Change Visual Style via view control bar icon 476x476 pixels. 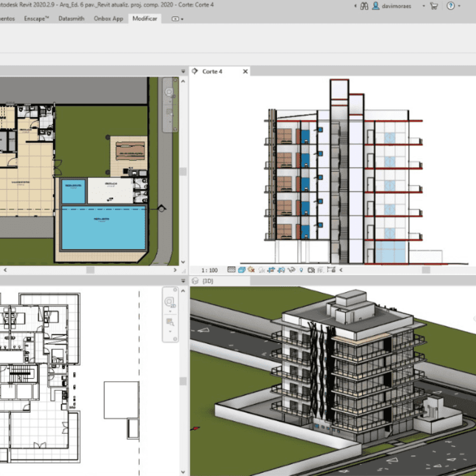coord(242,270)
